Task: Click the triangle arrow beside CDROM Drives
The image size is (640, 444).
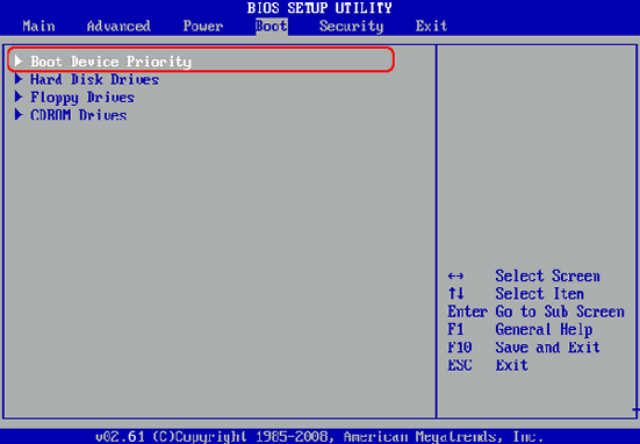Action: pos(19,115)
